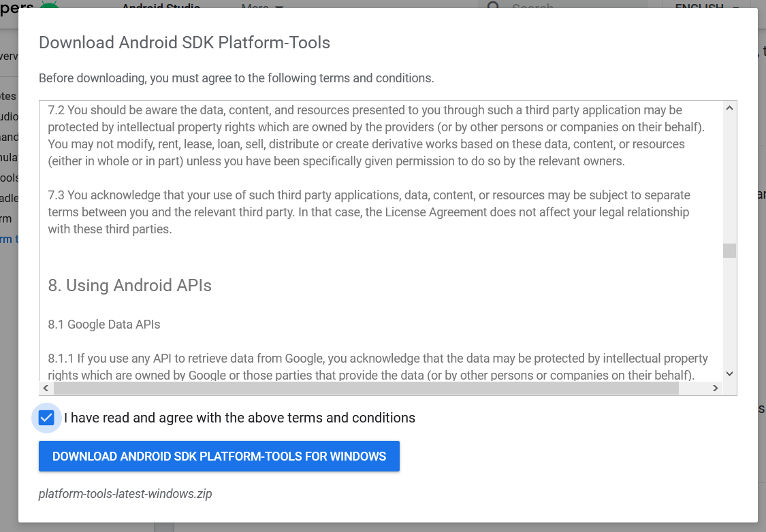Uncheck the terms agreement checkbox
Image resolution: width=766 pixels, height=532 pixels.
(x=46, y=418)
